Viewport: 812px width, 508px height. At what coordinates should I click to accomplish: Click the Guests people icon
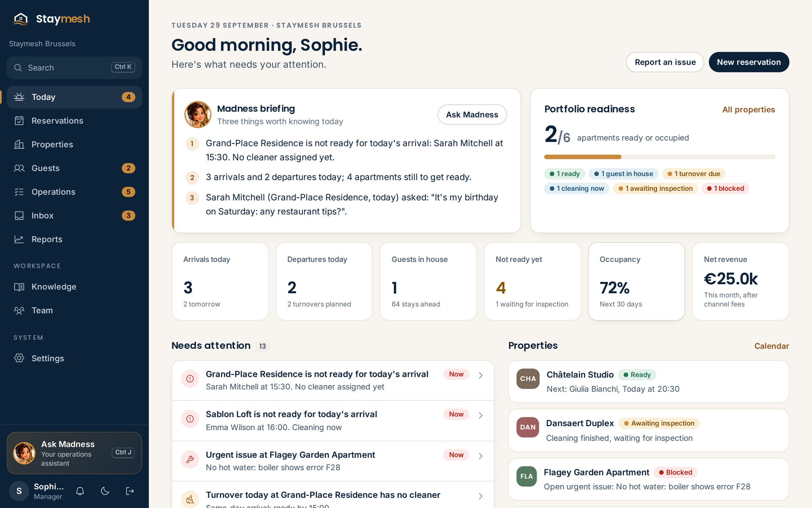[x=19, y=168]
